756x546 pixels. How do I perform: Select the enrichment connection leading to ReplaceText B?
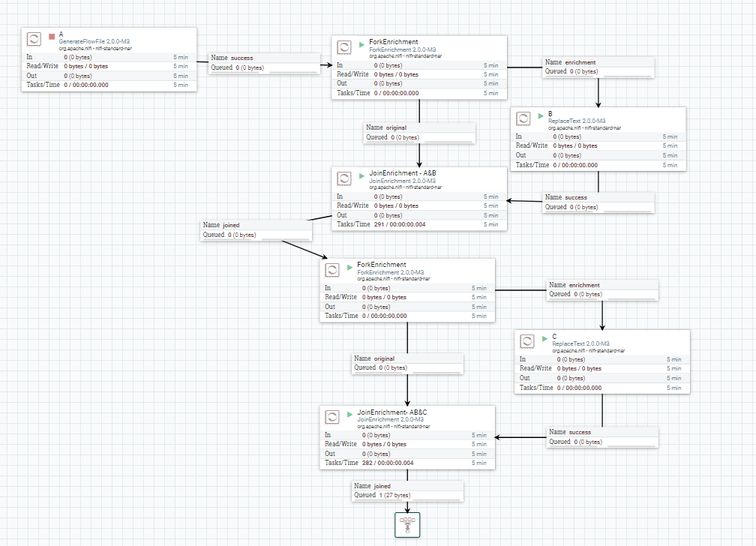(598, 67)
